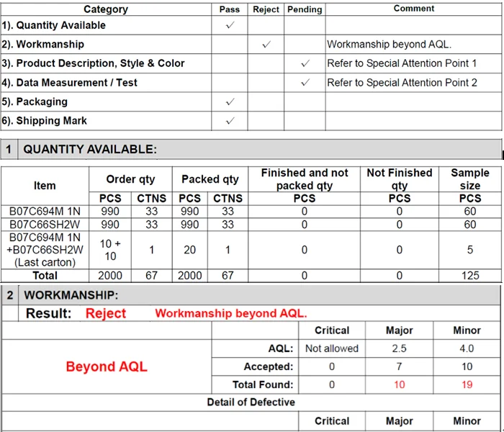Click the Pass checkmark for Shipping Mark
The width and height of the screenshot is (504, 432).
(230, 121)
